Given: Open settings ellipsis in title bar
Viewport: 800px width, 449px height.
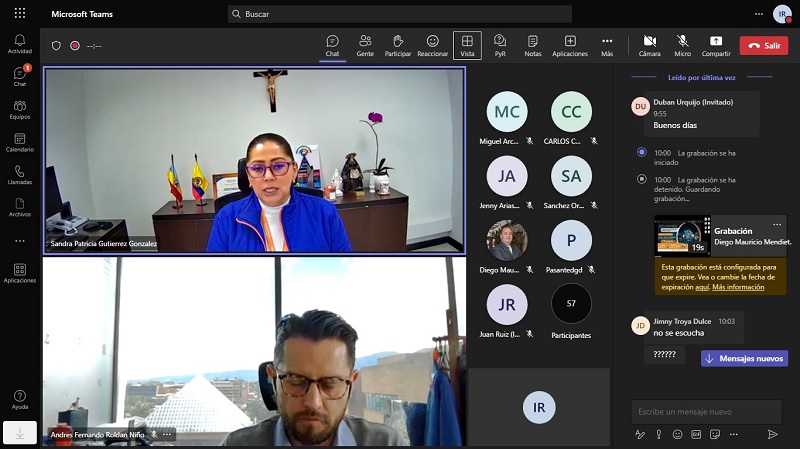Looking at the screenshot, I should coord(759,14).
